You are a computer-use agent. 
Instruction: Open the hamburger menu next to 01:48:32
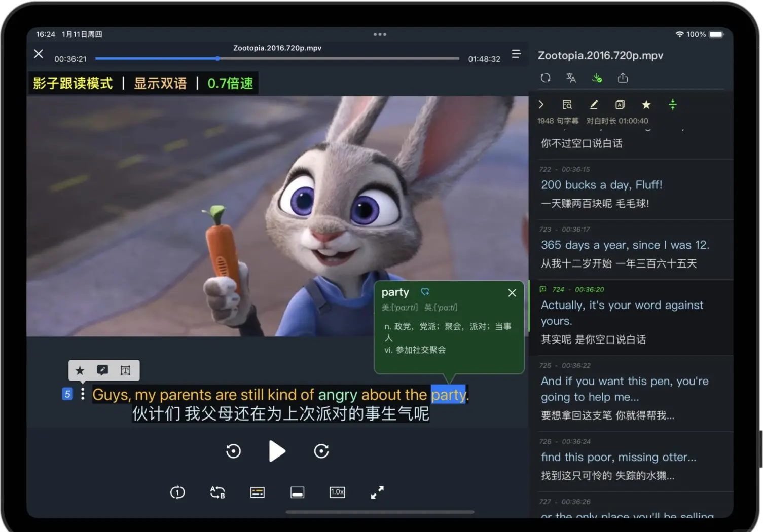(x=516, y=54)
